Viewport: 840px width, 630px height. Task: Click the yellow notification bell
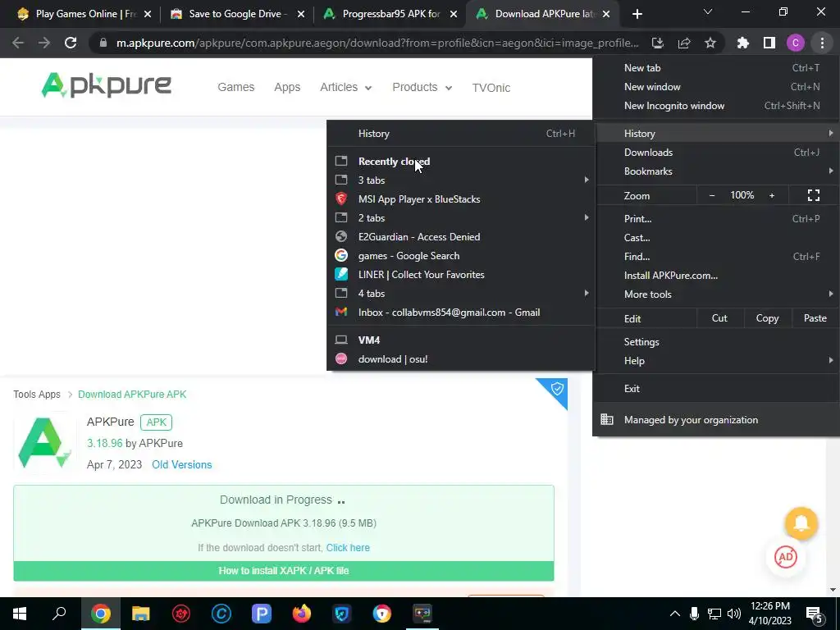point(801,523)
